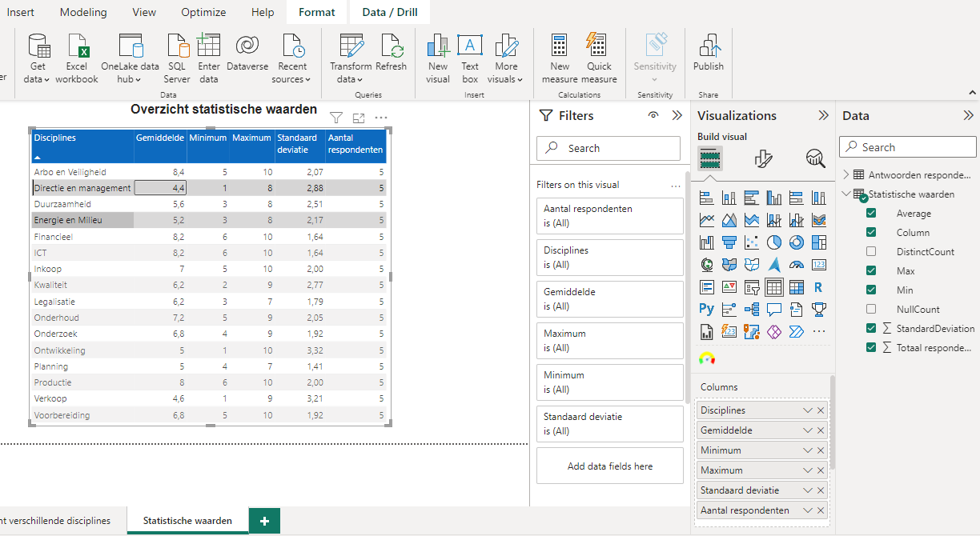Select the Format visual brush icon
The image size is (980, 536).
pyautogui.click(x=764, y=158)
